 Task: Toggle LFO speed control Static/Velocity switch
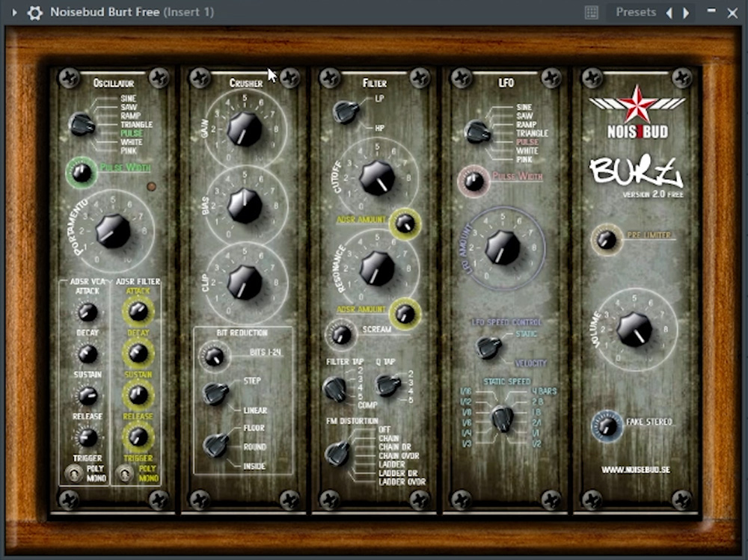coord(488,348)
